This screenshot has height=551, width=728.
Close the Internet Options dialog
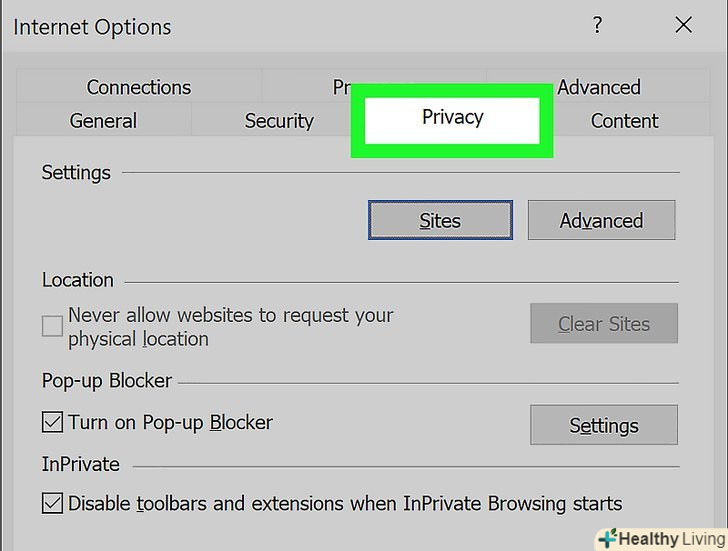click(x=684, y=26)
